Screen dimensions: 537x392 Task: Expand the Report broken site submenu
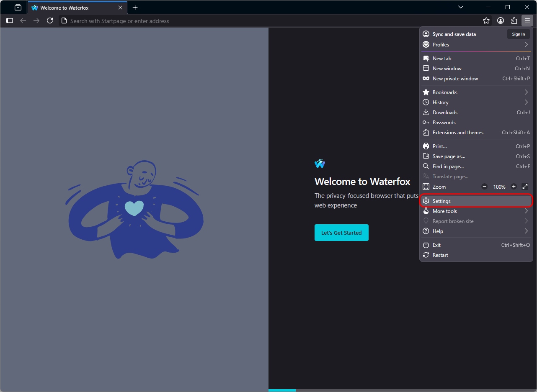(476, 221)
